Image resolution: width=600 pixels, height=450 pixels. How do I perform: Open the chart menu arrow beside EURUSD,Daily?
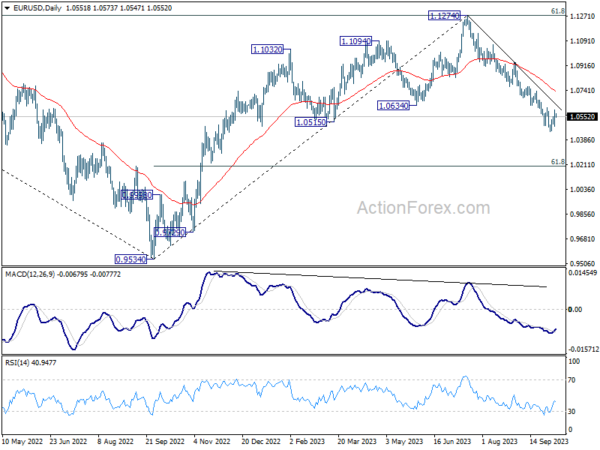coord(7,8)
